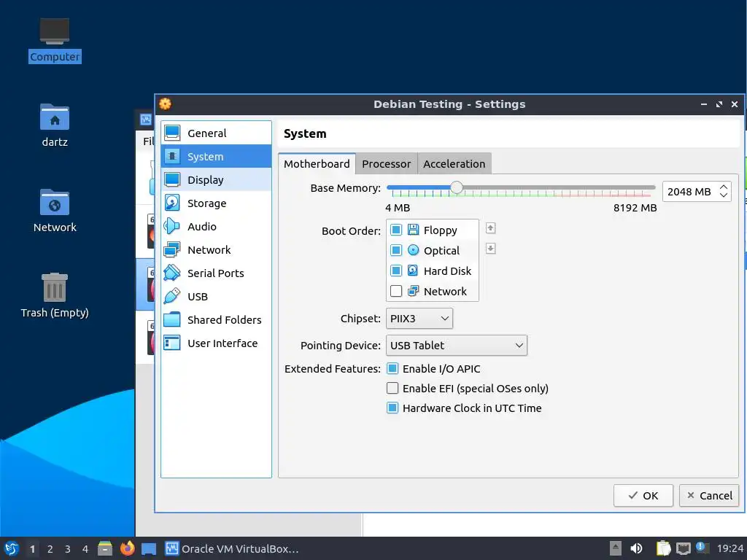Move boot device up with arrow

tap(490, 228)
